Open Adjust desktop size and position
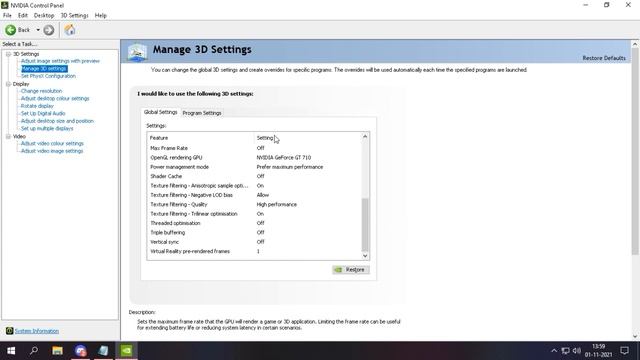Screen dimensions: 640x360 point(57,121)
